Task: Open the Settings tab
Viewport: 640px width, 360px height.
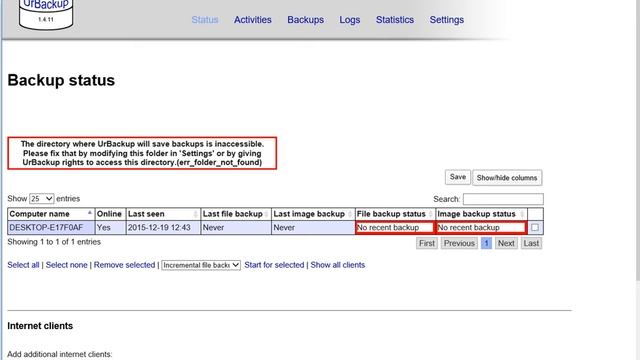Action: click(447, 20)
